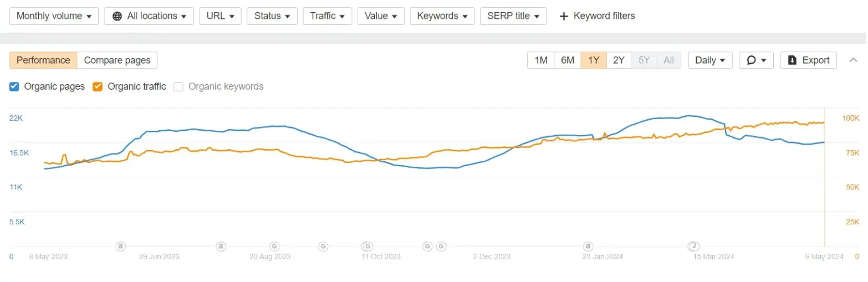Open the Monthly volume dropdown

point(54,16)
